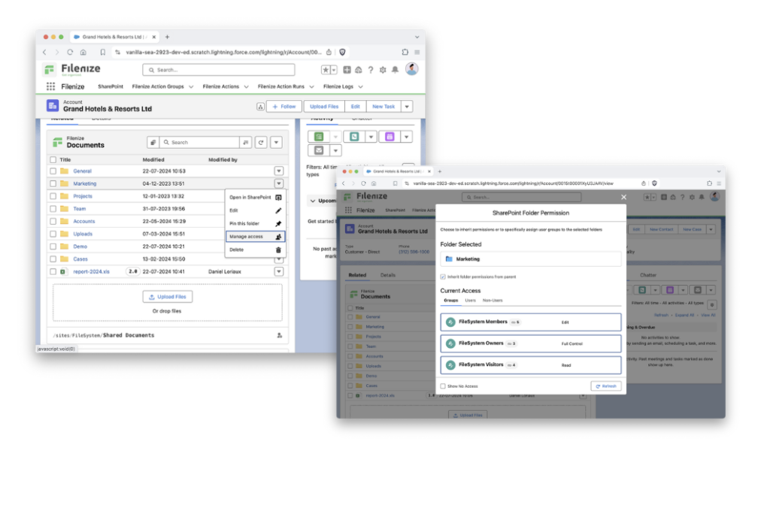Switch to the Users tab in Current Access
The height and width of the screenshot is (532, 770).
[471, 301]
